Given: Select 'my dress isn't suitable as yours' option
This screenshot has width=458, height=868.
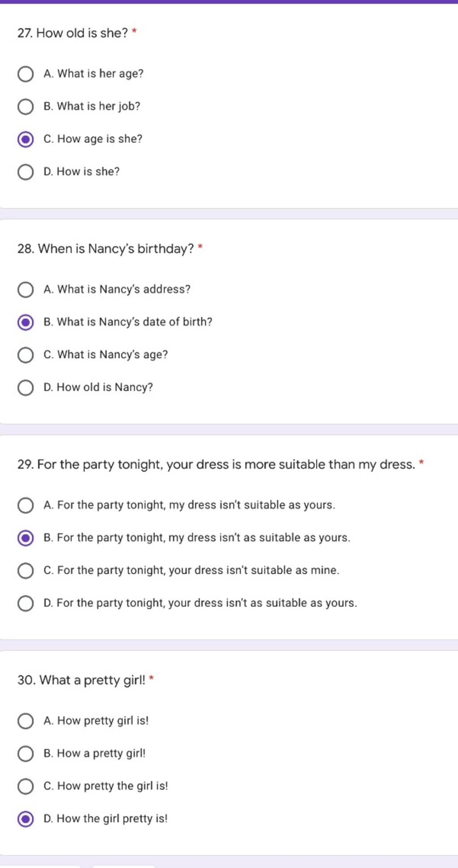Looking at the screenshot, I should coord(25,505).
